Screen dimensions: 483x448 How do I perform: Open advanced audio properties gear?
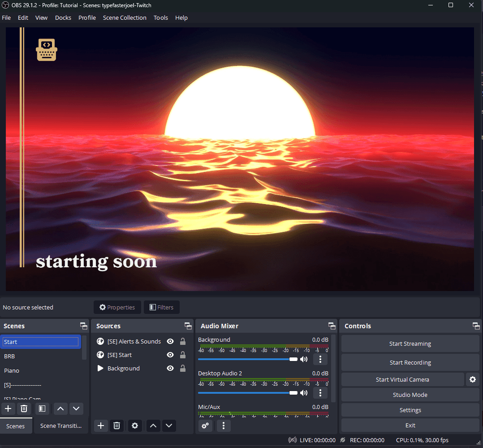[205, 426]
